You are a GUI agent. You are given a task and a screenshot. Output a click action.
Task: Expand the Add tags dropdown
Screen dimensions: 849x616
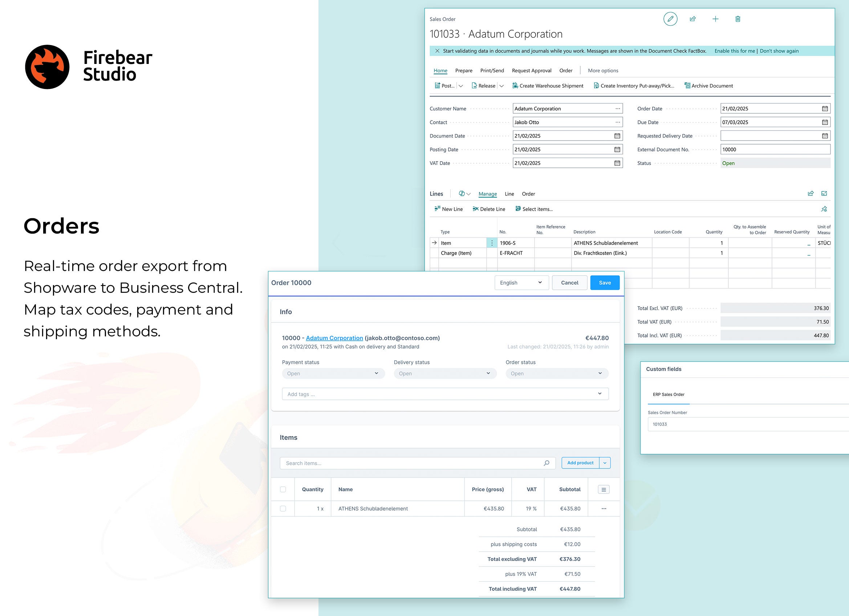pos(600,394)
